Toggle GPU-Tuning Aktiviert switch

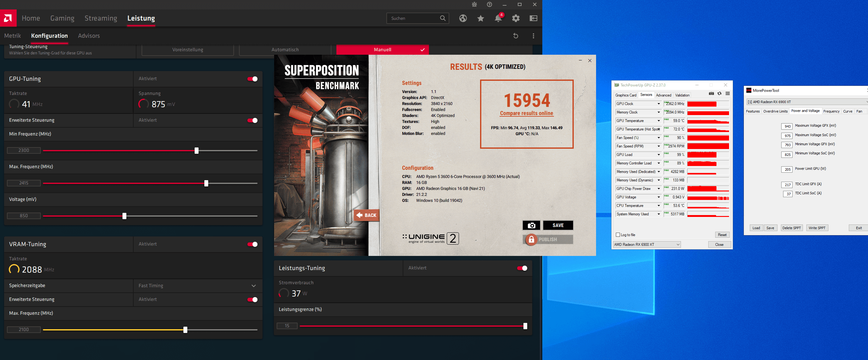252,79
